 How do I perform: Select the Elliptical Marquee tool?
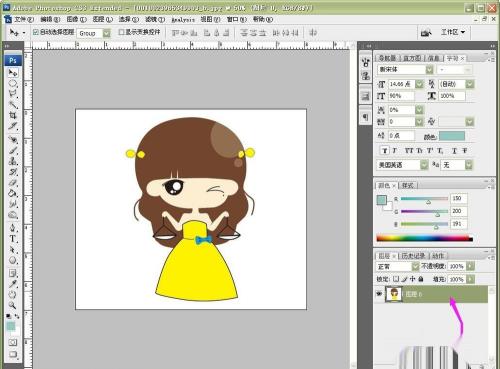[13, 83]
